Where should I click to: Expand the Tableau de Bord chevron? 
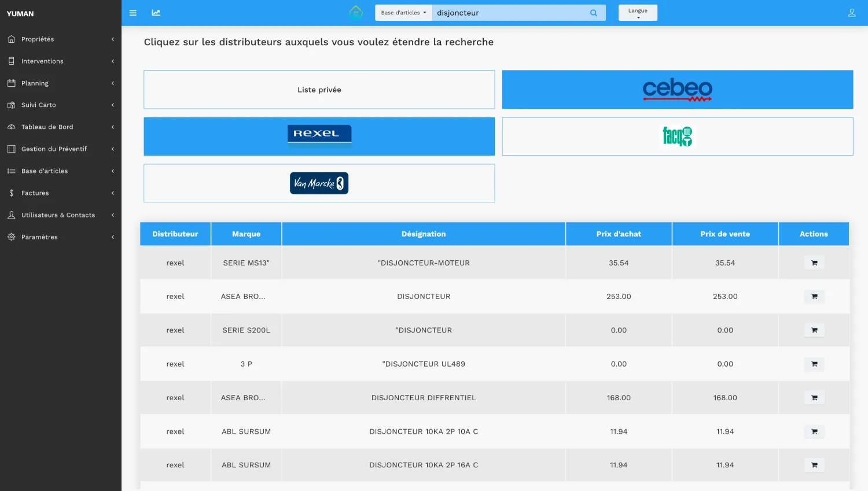pos(113,127)
